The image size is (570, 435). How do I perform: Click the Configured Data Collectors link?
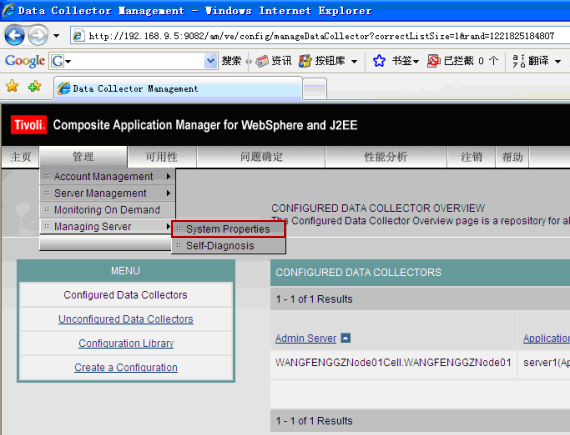pos(125,295)
